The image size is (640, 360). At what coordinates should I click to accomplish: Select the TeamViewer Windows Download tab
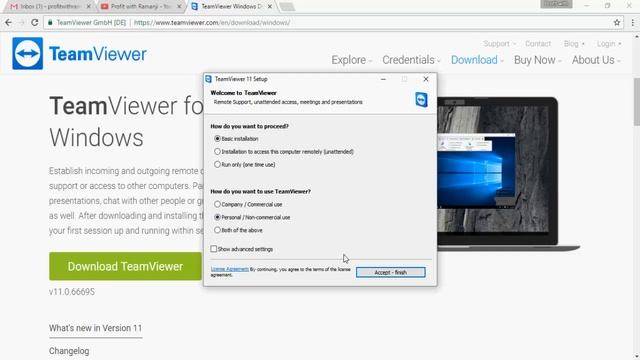[x=231, y=7]
